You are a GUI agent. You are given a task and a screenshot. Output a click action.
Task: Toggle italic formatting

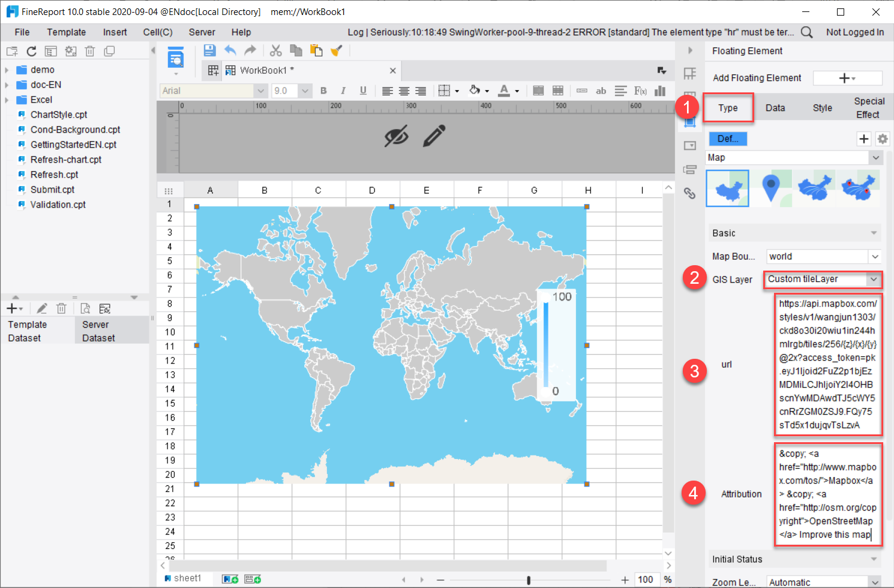(343, 91)
